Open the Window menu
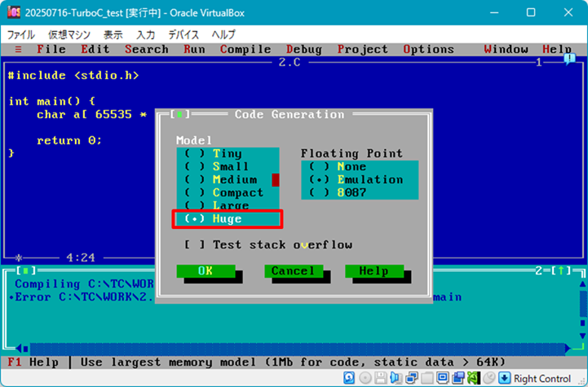Image resolution: width=588 pixels, height=387 pixels. click(x=506, y=49)
